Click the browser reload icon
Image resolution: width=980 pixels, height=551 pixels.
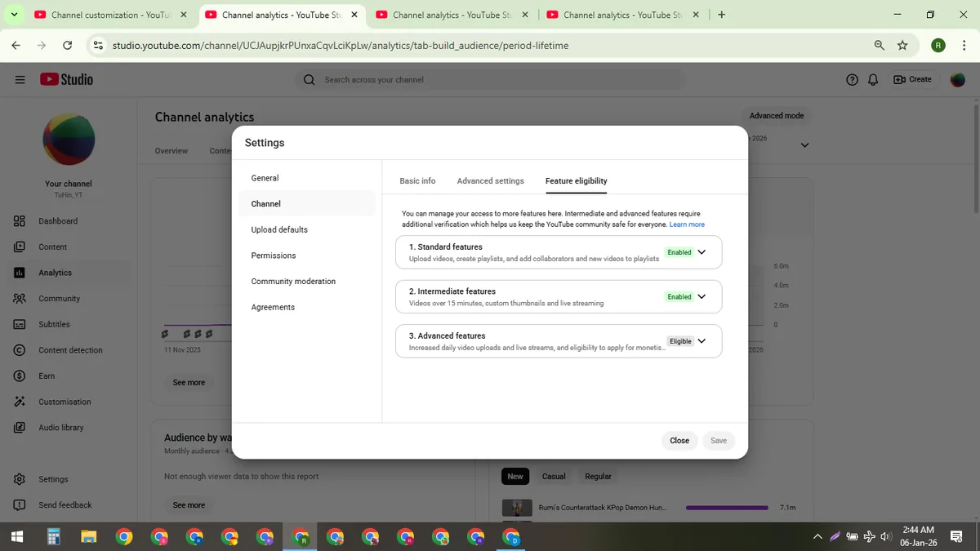pyautogui.click(x=67, y=46)
